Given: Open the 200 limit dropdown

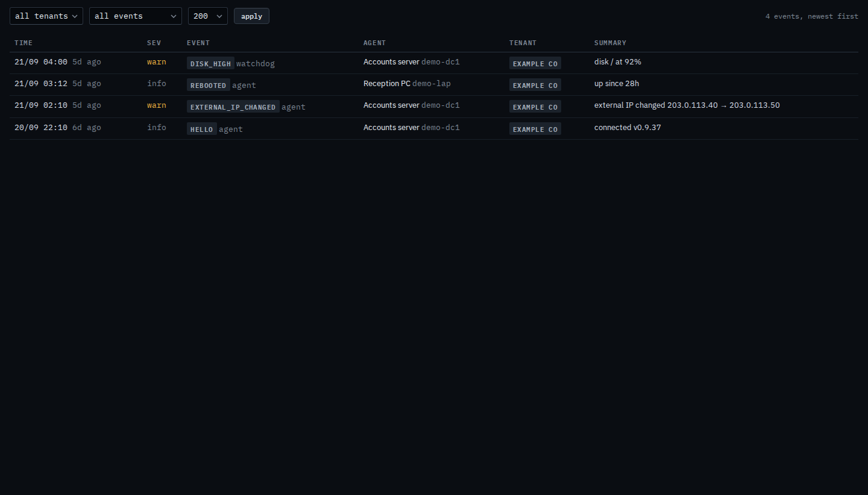Looking at the screenshot, I should click(x=208, y=16).
